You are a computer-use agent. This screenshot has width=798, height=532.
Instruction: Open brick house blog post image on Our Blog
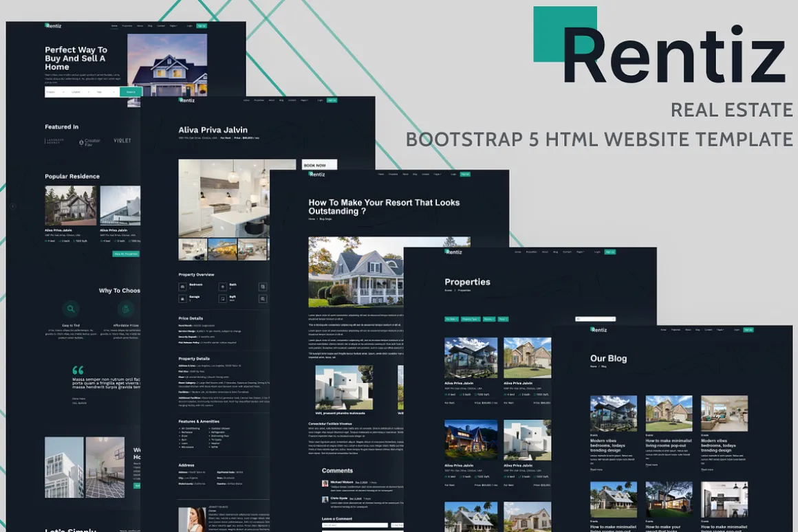pos(669,414)
